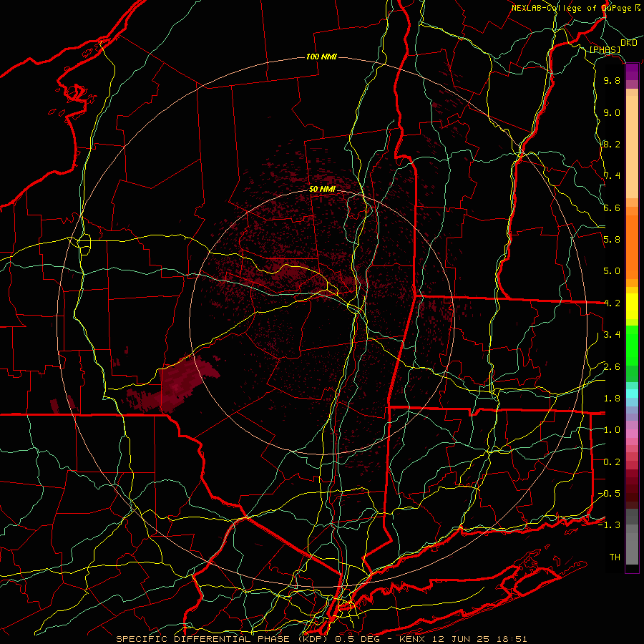Click the -1.3 legend value
The width and height of the screenshot is (644, 644).
coord(609,525)
